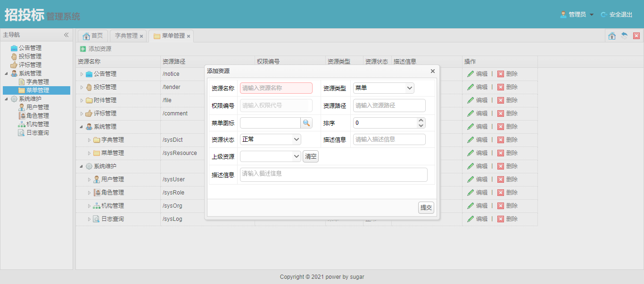Collapse 系统管理 node in sidebar tree
644x284 pixels.
click(x=6, y=73)
